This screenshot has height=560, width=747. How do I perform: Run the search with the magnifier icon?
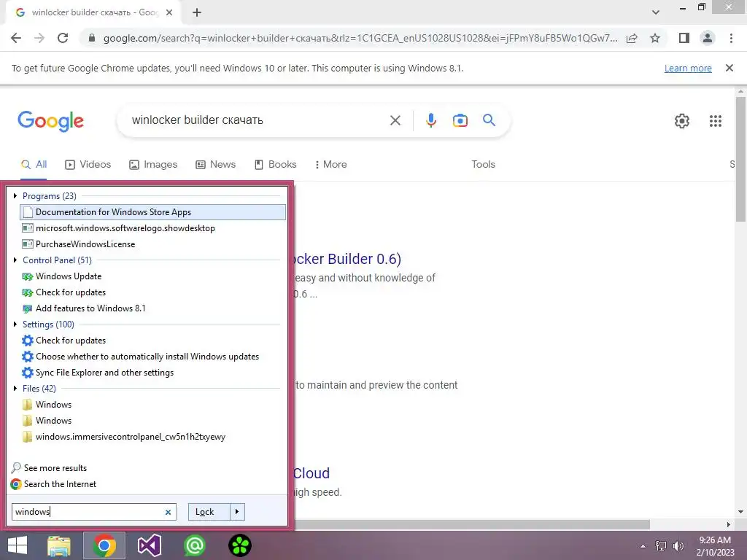pos(489,120)
